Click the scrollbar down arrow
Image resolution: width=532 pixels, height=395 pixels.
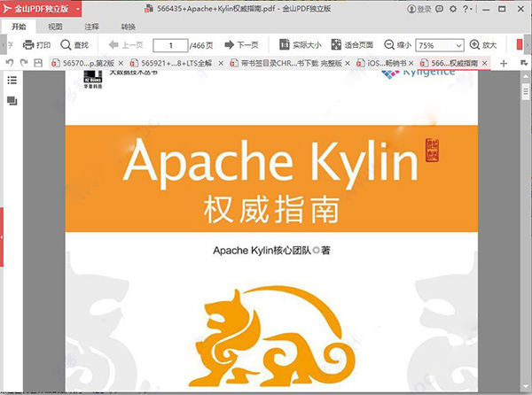526,386
